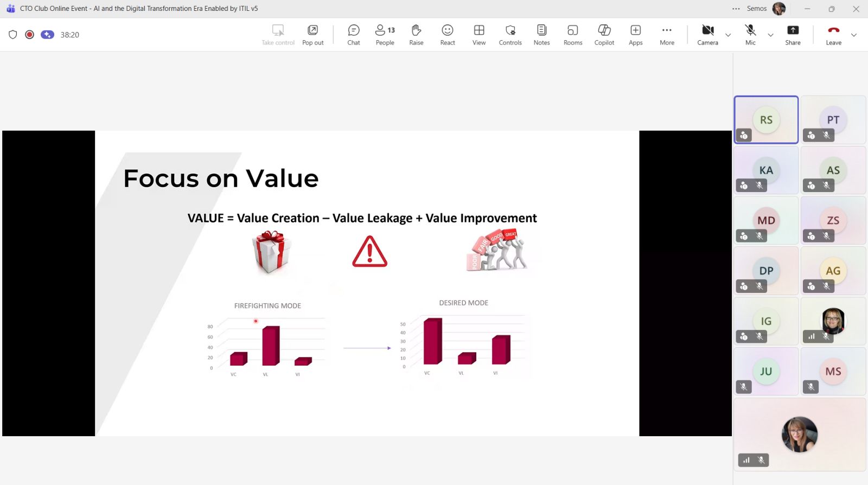Viewport: 868px width, 485px height.
Task: Open the React emoji picker
Action: click(448, 35)
